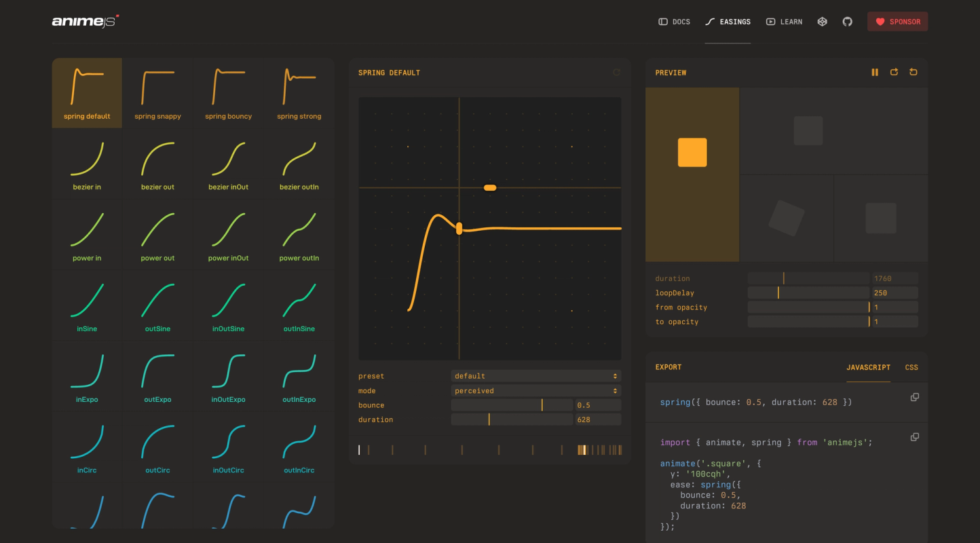
Task: Choose the inOutCirc easing curve
Action: [x=228, y=447]
